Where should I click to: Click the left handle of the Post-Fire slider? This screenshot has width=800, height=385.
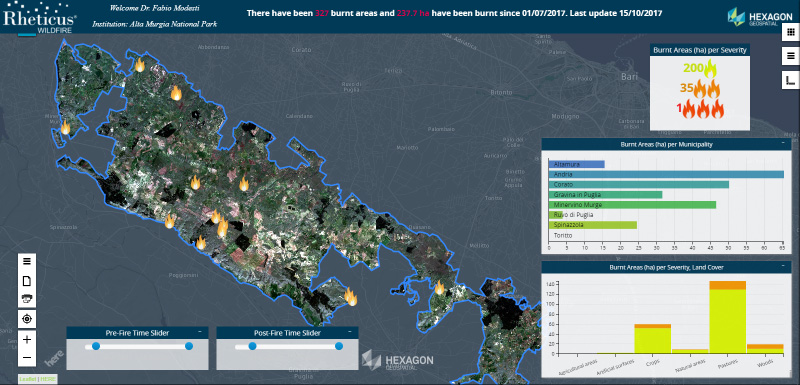tap(252, 346)
